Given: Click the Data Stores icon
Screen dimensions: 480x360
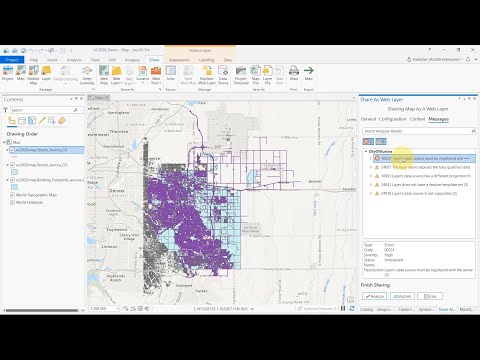Looking at the screenshot, I should tap(223, 75).
